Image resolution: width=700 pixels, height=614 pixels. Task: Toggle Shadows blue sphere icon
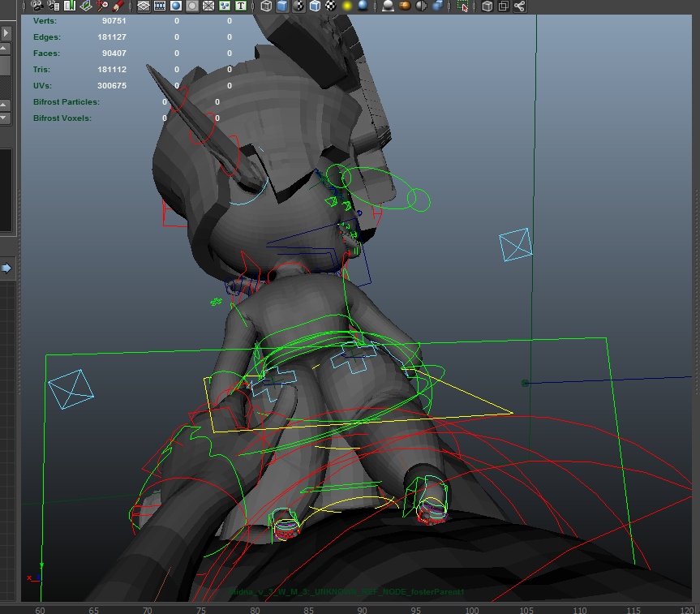tap(363, 6)
